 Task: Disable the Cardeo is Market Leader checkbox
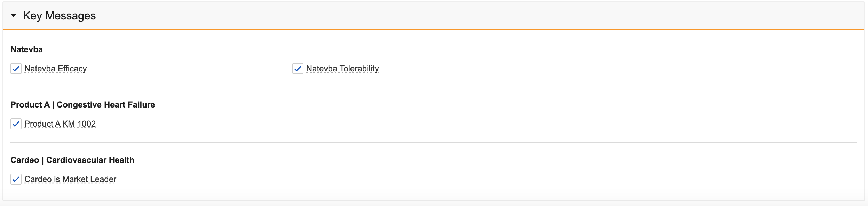[16, 179]
